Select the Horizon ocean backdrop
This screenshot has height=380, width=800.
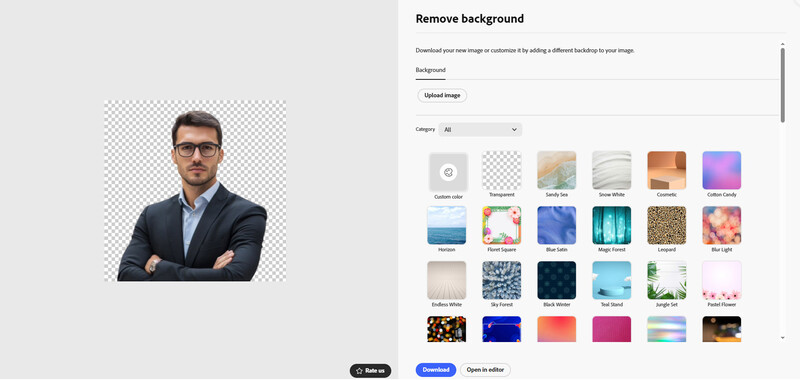446,225
